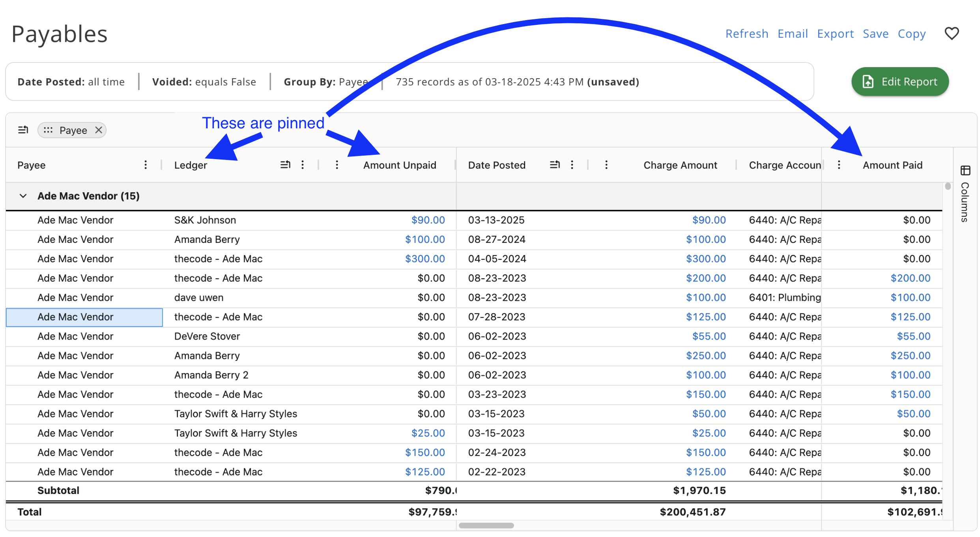The height and width of the screenshot is (537, 980).
Task: Open the $90.00 Amount Unpaid link
Action: pos(428,220)
